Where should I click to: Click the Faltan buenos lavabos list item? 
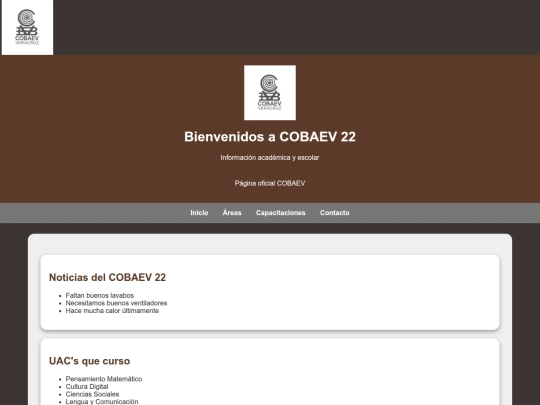pos(100,295)
